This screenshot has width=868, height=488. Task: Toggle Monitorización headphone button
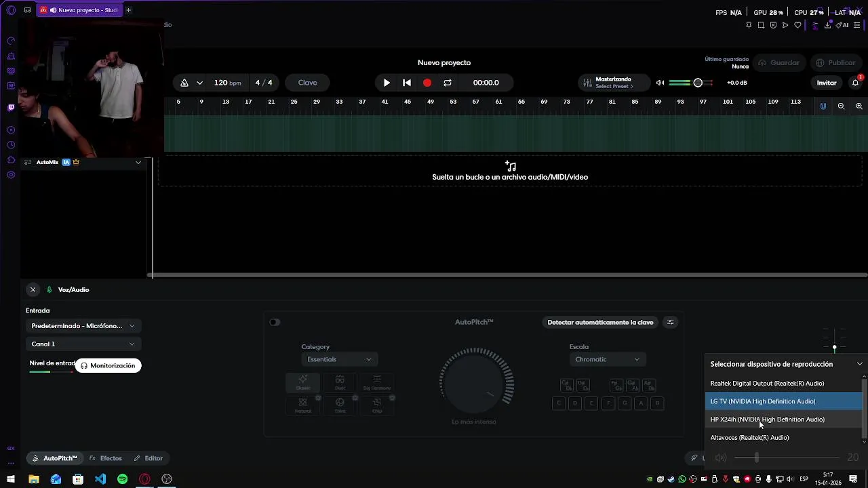(108, 365)
